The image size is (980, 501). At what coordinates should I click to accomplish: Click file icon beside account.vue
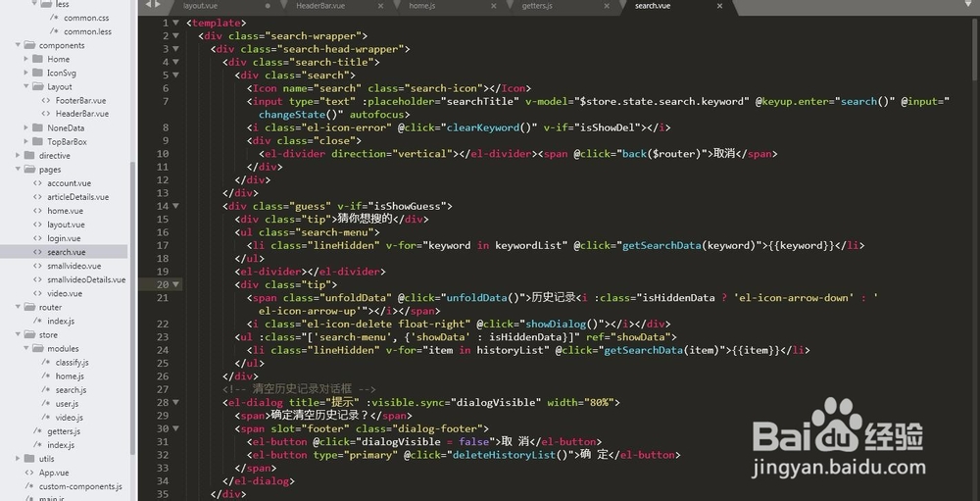click(x=38, y=182)
